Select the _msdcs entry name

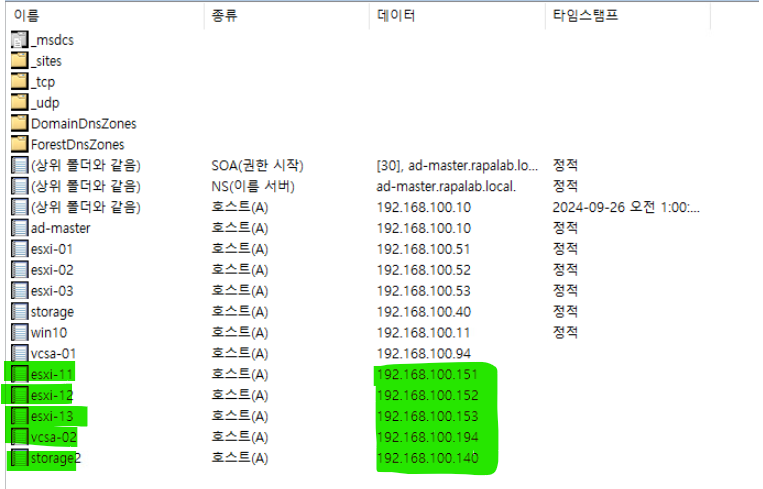(53, 40)
